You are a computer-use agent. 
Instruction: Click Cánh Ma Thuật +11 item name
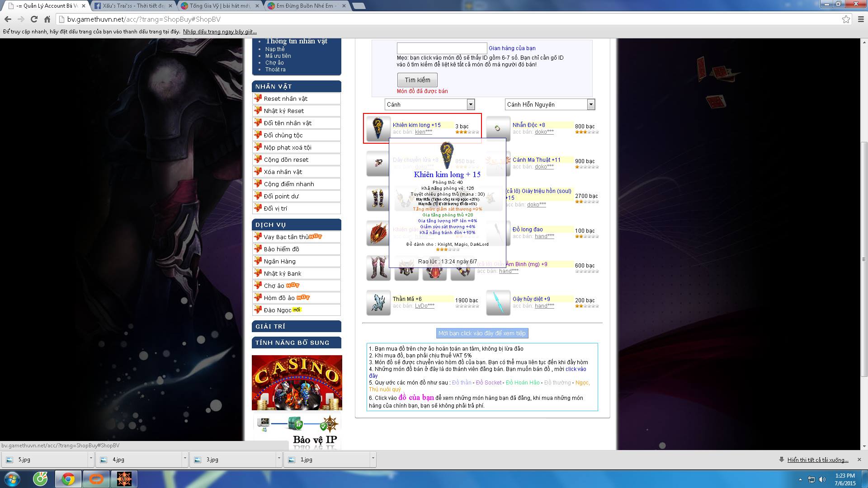pos(536,160)
